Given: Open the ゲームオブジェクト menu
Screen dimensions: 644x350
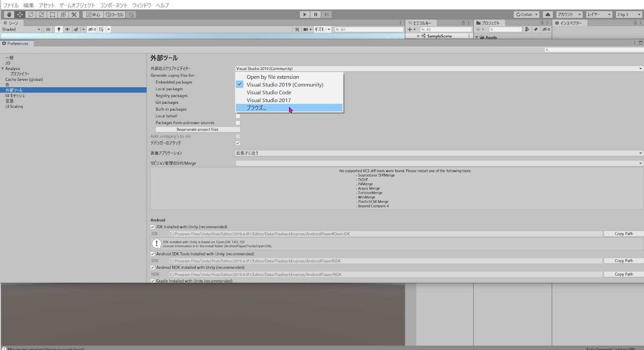Looking at the screenshot, I should [77, 5].
